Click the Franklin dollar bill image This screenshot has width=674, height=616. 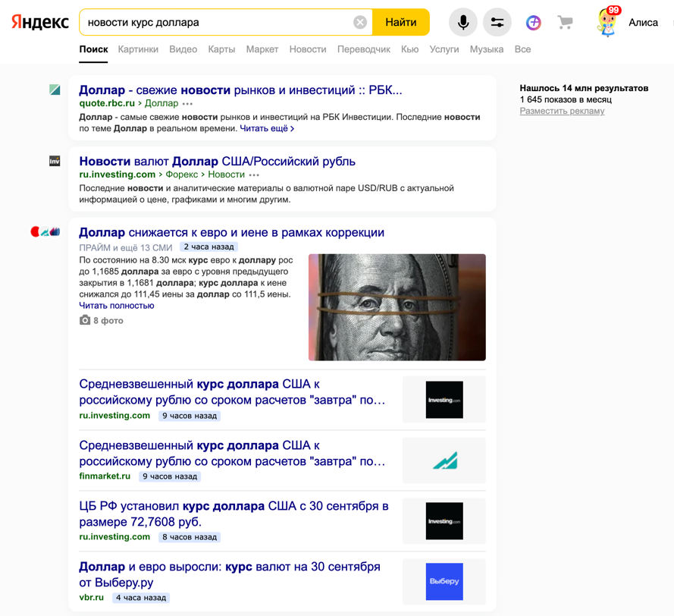coord(397,307)
